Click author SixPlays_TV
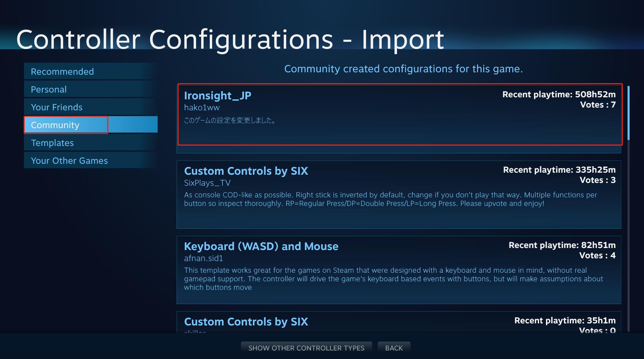 (207, 183)
